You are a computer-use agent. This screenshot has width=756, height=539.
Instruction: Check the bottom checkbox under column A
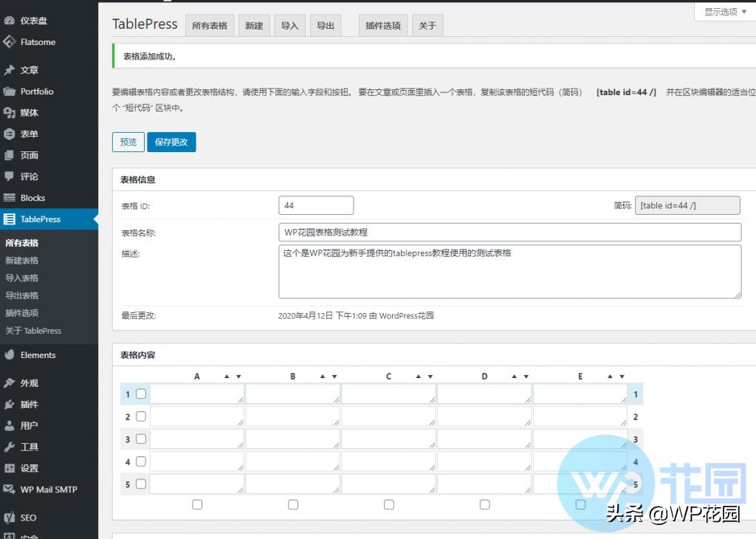[x=196, y=504]
